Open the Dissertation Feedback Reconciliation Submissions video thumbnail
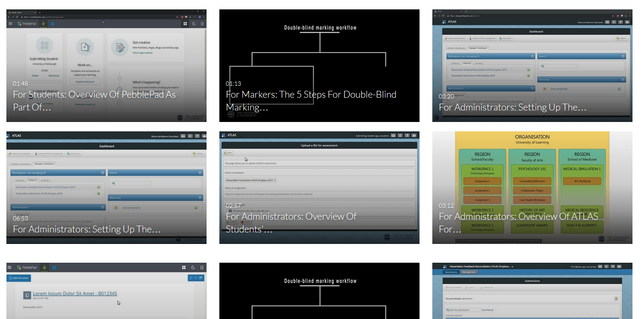 point(532,291)
